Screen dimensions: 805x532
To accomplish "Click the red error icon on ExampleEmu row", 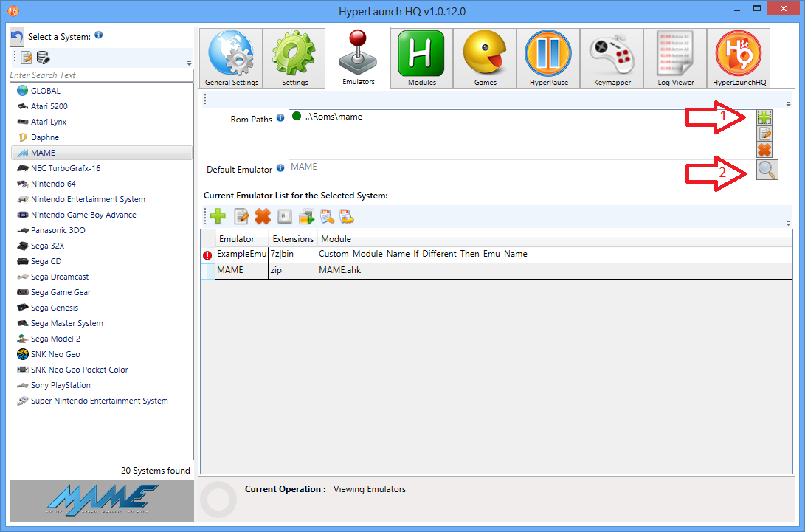I will (207, 255).
